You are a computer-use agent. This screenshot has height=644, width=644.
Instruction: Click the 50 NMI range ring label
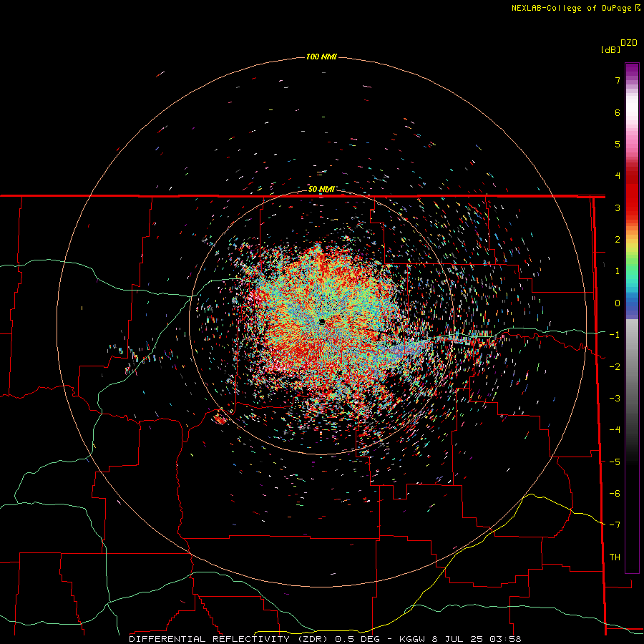click(321, 189)
